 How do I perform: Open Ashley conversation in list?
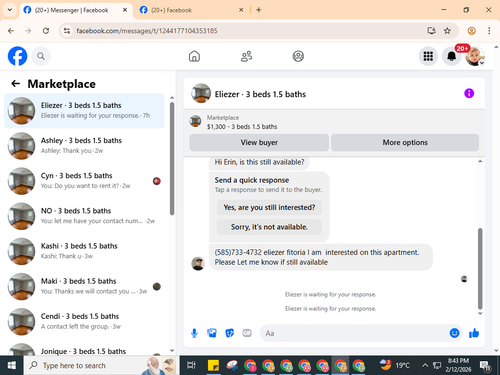(x=84, y=146)
